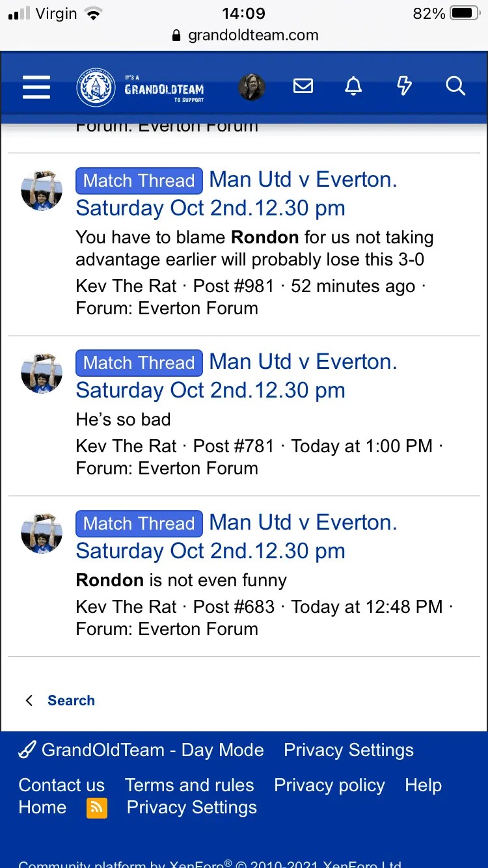
Task: Open the inbox envelope icon
Action: [303, 86]
